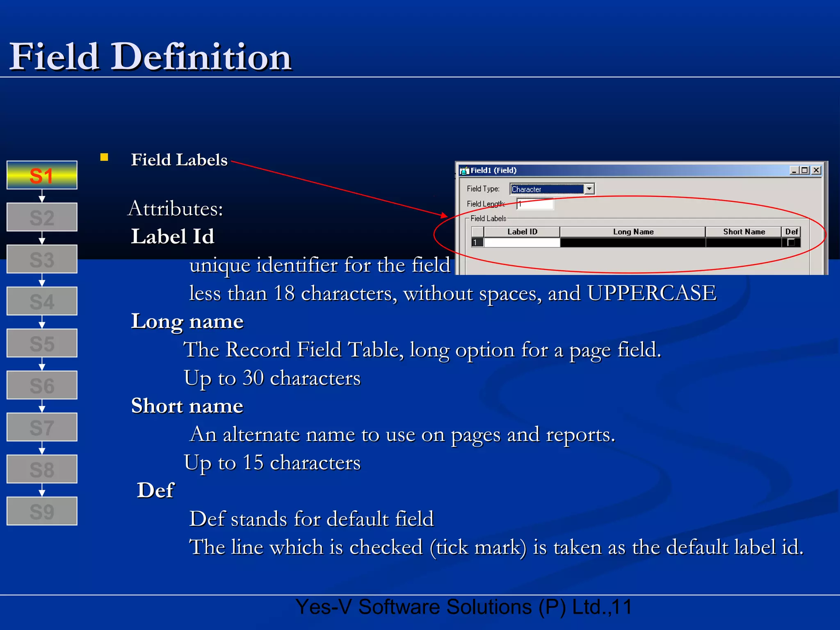This screenshot has width=840, height=630.
Task: Click the Field1 (Field) title bar text
Action: click(493, 170)
